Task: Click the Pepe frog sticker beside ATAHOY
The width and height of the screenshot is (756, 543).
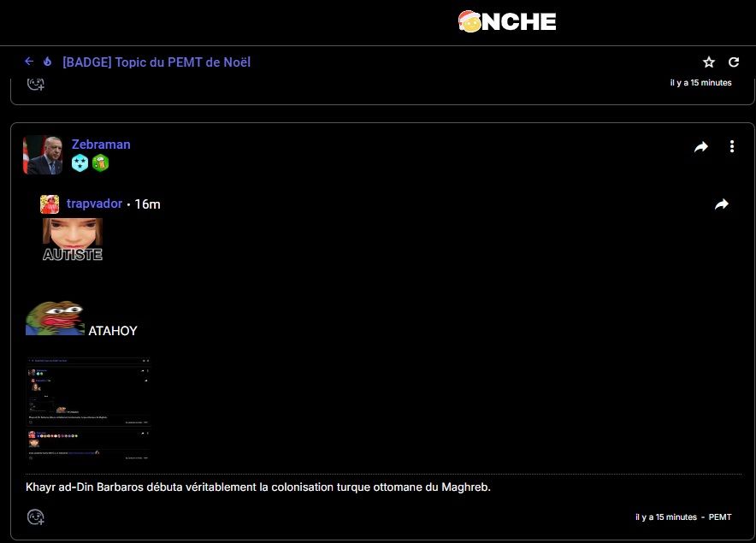Action: (55, 318)
